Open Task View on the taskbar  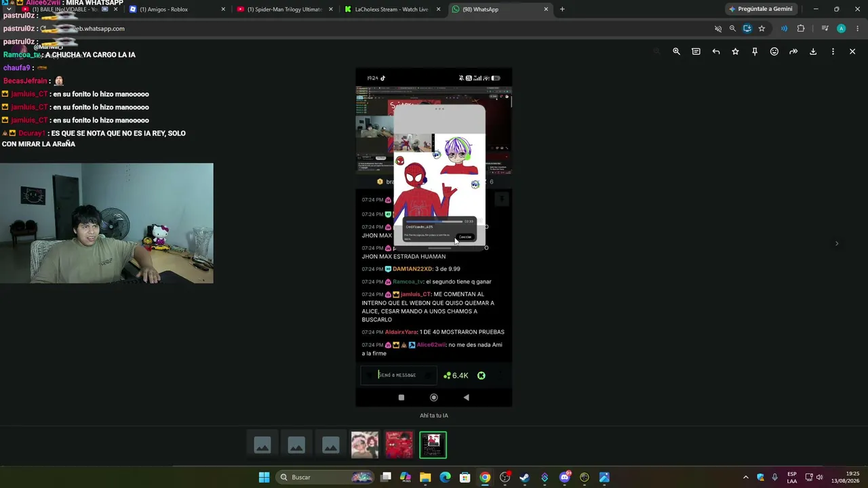pyautogui.click(x=386, y=477)
